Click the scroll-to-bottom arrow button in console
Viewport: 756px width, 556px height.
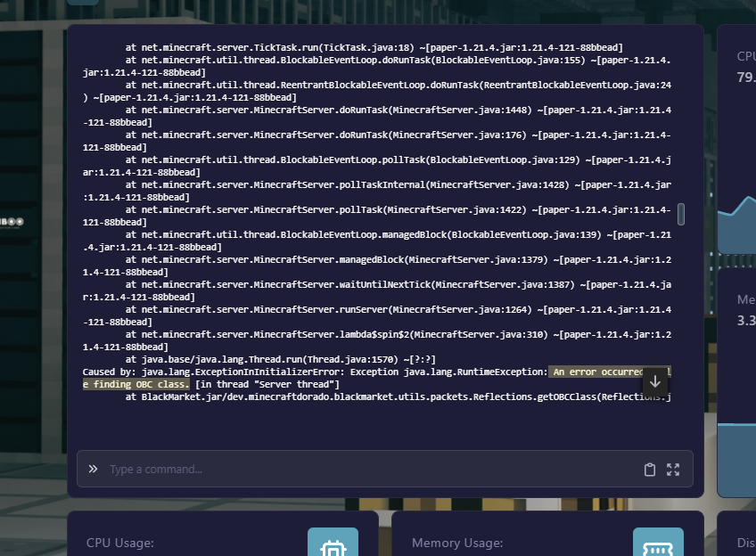654,381
